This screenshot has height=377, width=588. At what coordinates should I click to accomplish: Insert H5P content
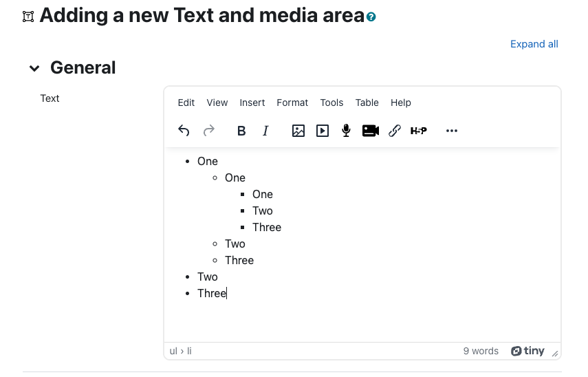point(419,131)
